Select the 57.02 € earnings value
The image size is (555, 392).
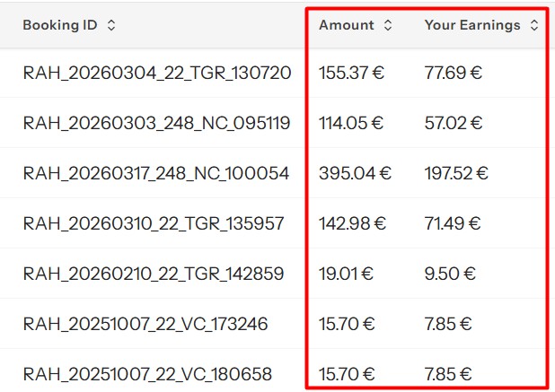[x=454, y=123]
